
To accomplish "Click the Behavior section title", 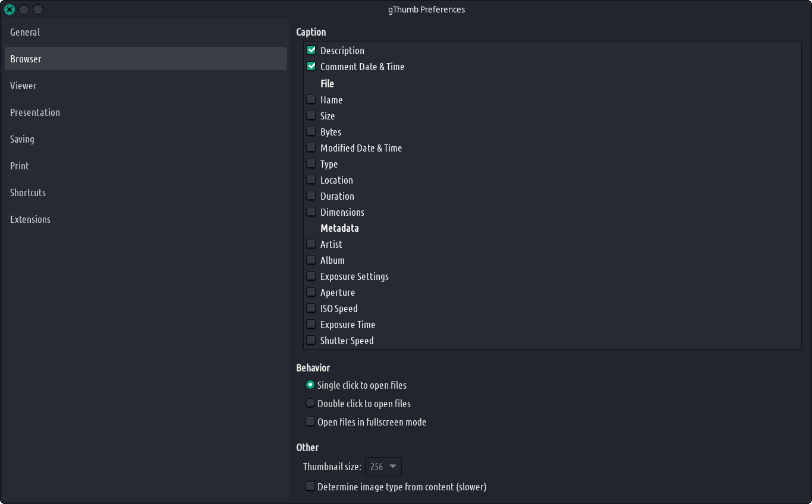I will click(313, 368).
